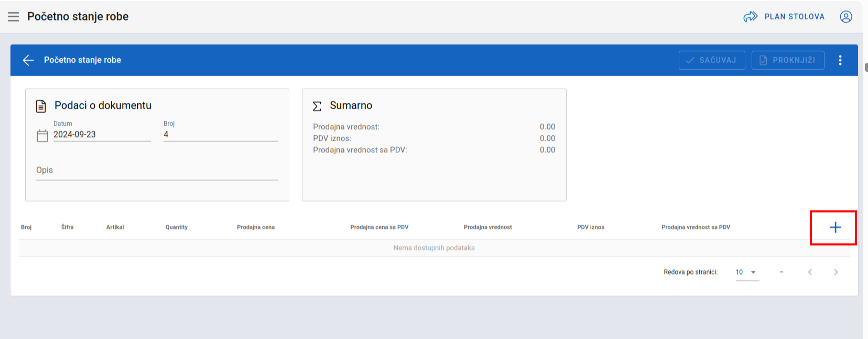Screen dimensions: 868x339
Task: Expand the rows per page dropdown
Action: (x=747, y=272)
